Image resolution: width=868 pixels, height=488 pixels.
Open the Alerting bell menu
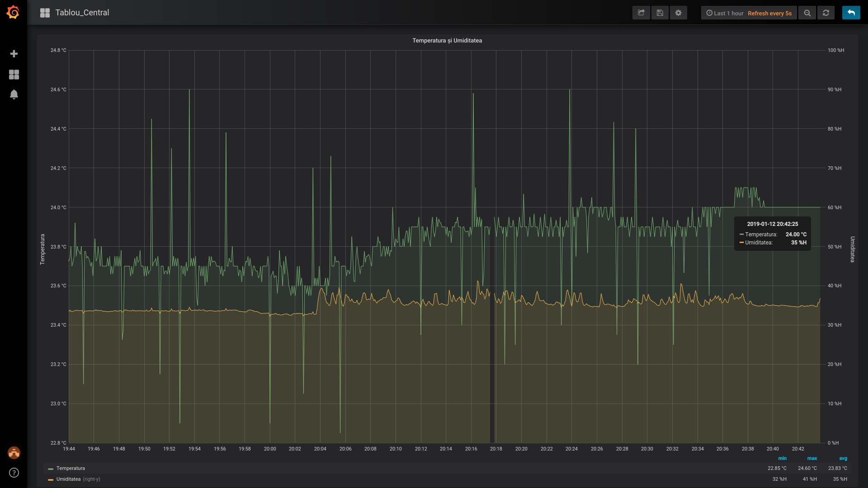click(14, 94)
